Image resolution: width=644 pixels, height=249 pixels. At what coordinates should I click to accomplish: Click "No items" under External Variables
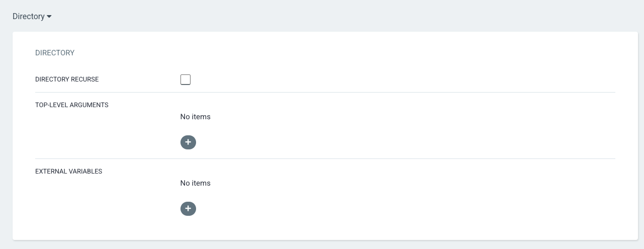(195, 183)
